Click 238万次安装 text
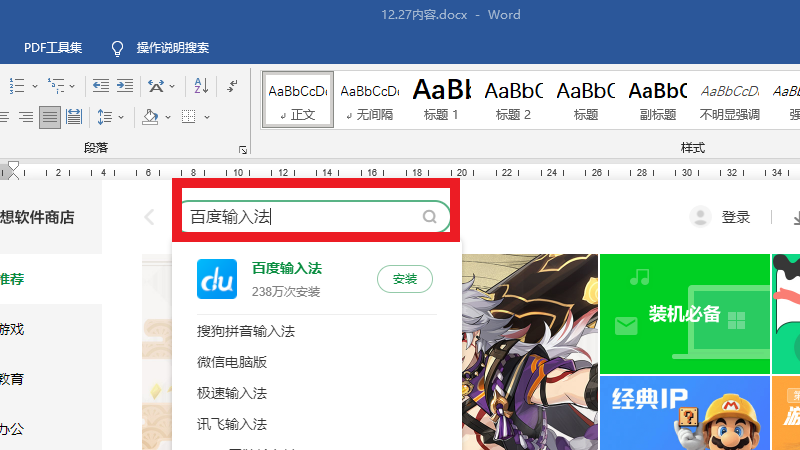The width and height of the screenshot is (800, 450). pyautogui.click(x=286, y=292)
